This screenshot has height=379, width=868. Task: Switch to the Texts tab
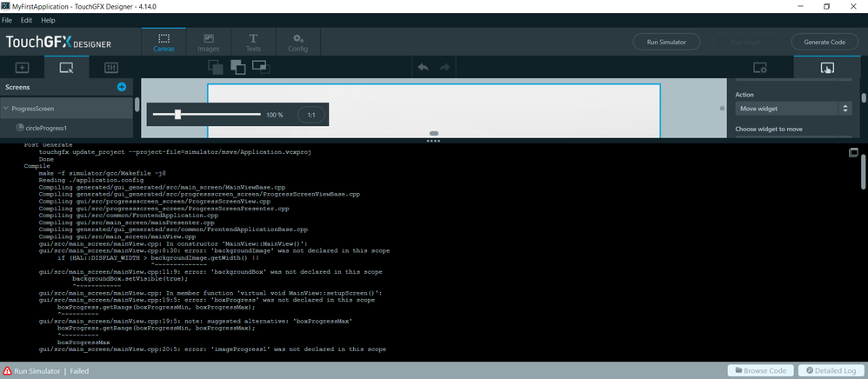click(253, 42)
